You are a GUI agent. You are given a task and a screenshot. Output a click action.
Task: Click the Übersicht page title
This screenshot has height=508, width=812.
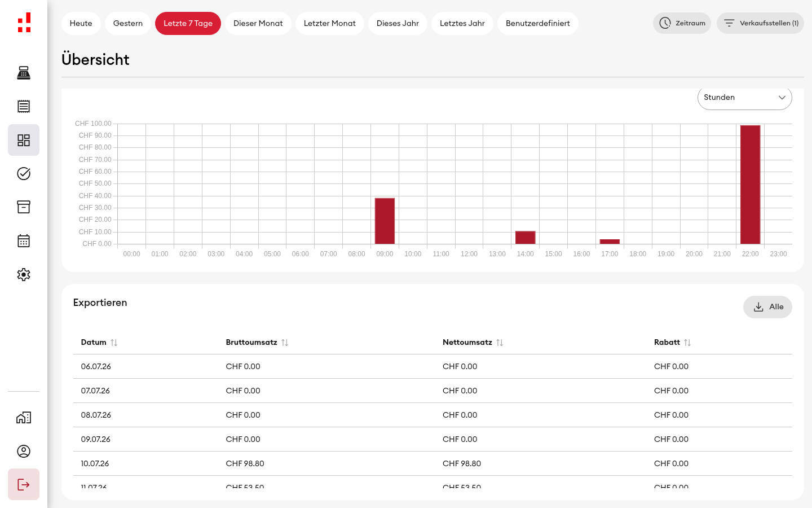click(95, 59)
